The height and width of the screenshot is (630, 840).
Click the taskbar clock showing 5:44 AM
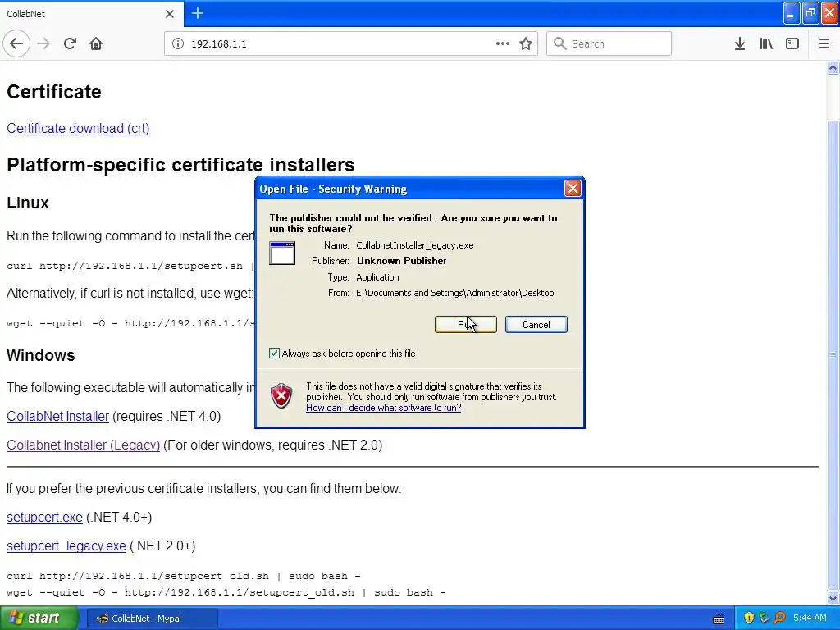(x=810, y=618)
